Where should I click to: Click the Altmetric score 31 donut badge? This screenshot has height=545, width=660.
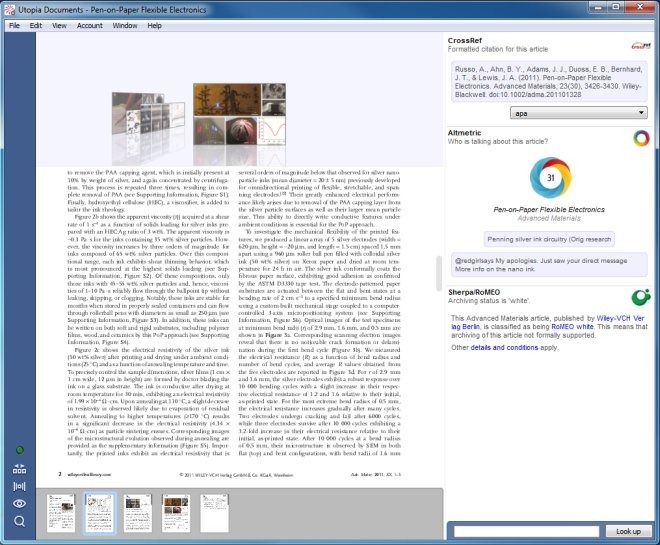[550, 178]
